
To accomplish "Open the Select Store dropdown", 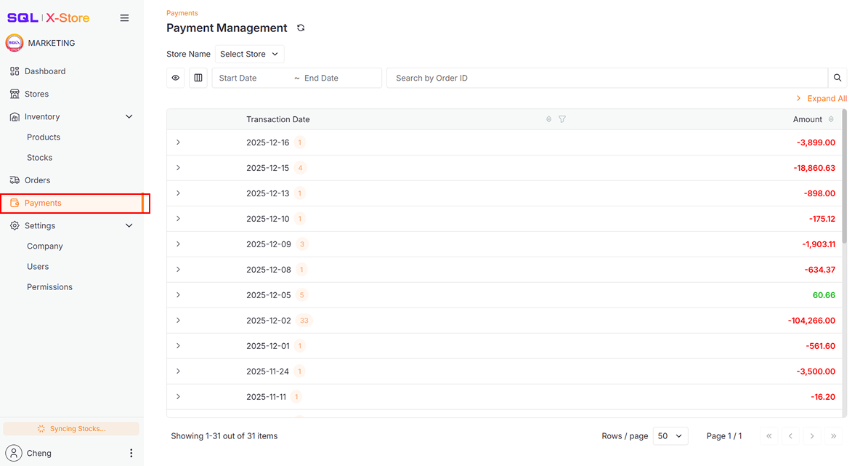I will pyautogui.click(x=249, y=53).
